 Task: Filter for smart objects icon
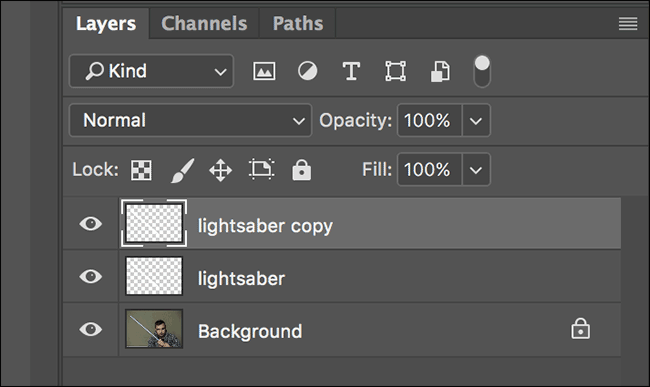(x=440, y=71)
